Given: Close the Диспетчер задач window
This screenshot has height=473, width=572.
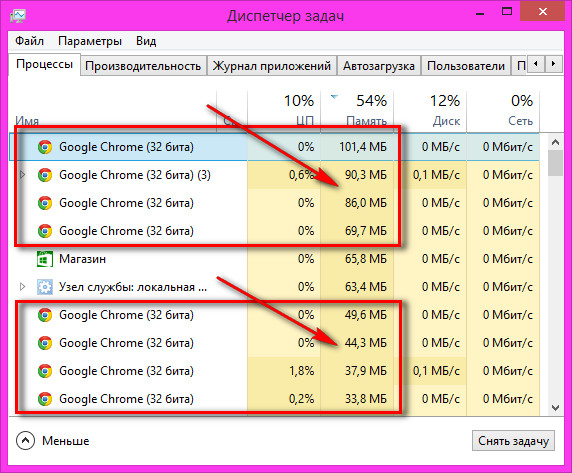Looking at the screenshot, I should (542, 11).
